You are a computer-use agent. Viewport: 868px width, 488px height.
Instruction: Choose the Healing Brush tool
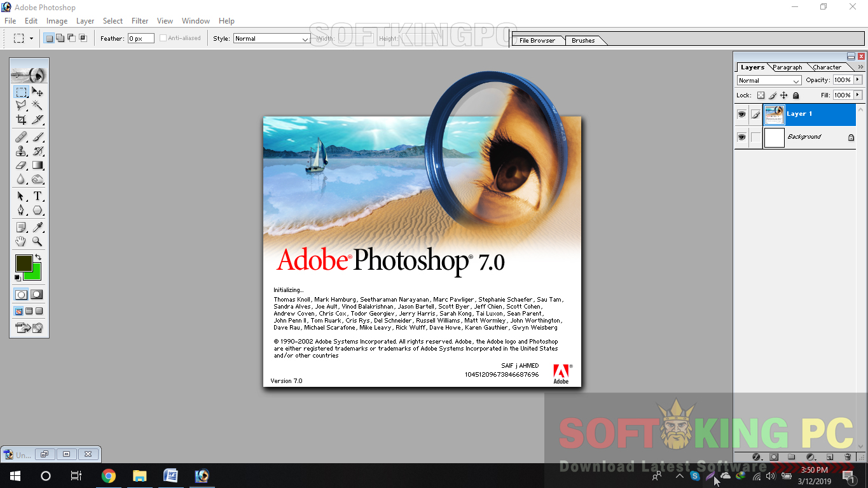pyautogui.click(x=21, y=136)
